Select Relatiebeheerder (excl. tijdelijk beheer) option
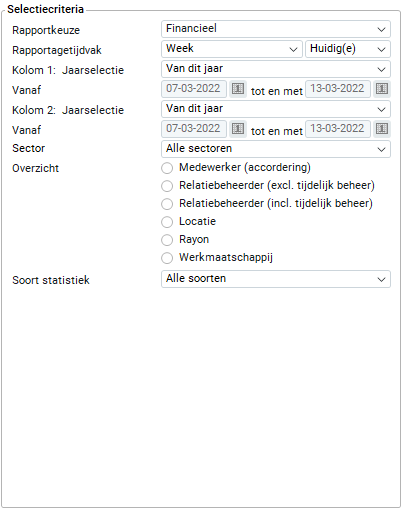406x510 pixels. tap(167, 186)
